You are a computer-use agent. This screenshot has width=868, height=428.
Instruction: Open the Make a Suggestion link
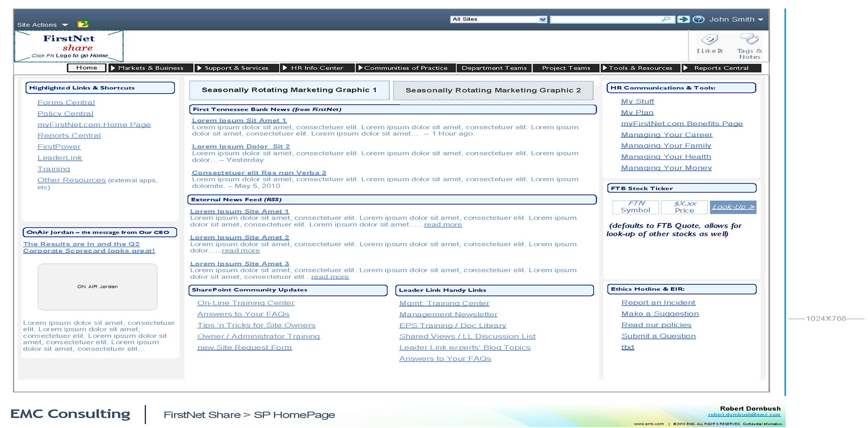660,314
